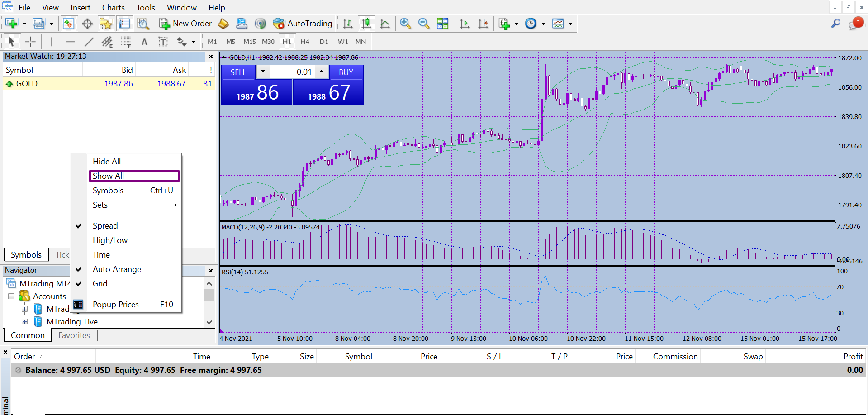Open the Charts menu

(x=113, y=8)
